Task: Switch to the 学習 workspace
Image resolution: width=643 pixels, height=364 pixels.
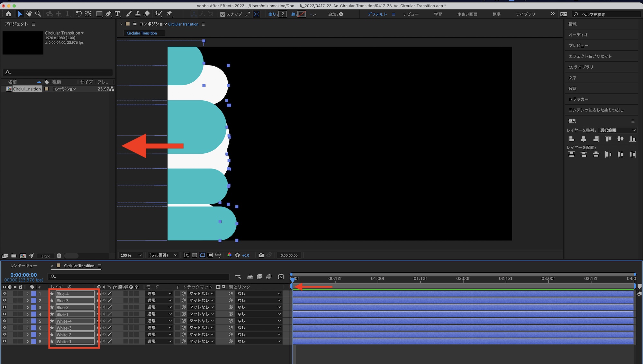Action: click(x=438, y=14)
